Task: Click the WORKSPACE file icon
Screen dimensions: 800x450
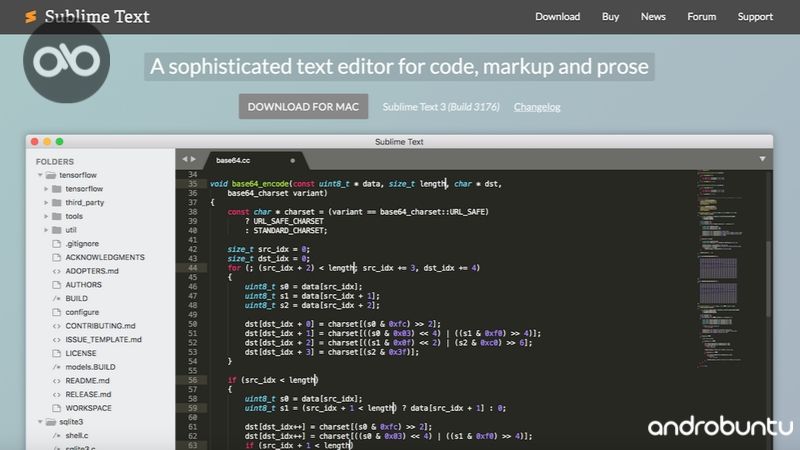Action: (x=57, y=408)
